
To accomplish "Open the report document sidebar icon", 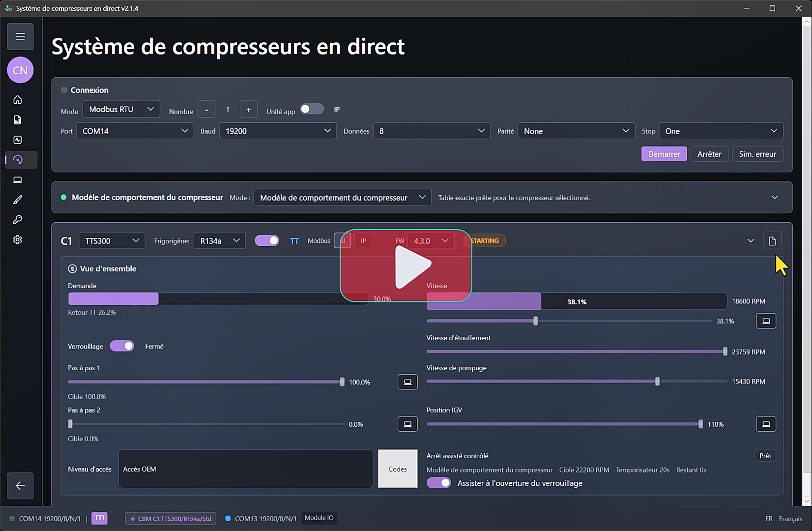I will click(18, 120).
